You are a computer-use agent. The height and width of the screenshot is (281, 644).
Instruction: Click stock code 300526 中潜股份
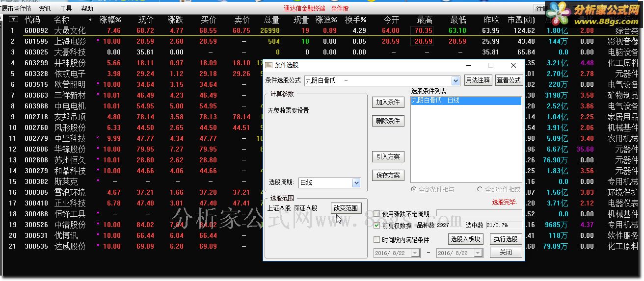[36, 225]
